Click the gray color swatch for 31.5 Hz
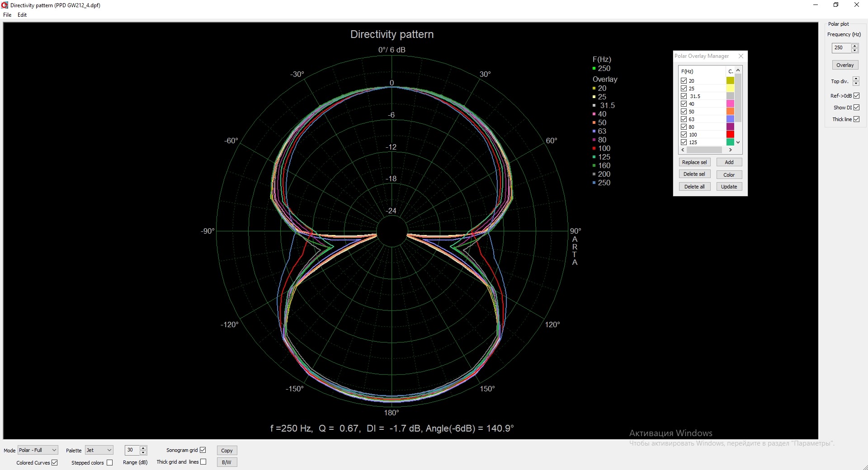Image resolution: width=868 pixels, height=470 pixels. [x=730, y=96]
